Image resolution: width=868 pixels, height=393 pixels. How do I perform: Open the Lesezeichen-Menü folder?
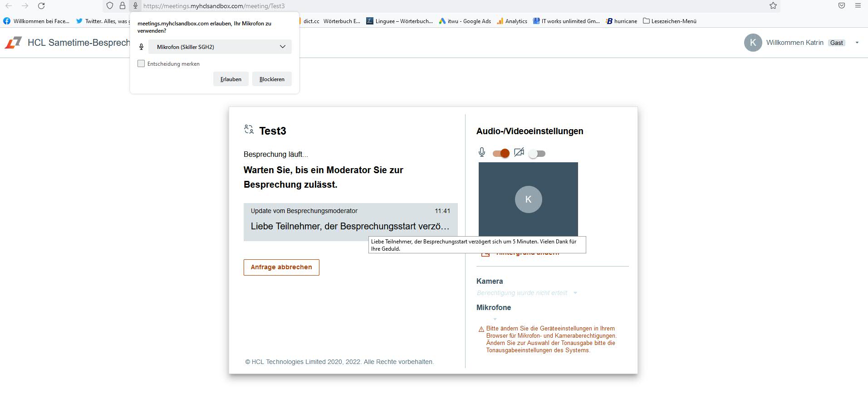670,21
